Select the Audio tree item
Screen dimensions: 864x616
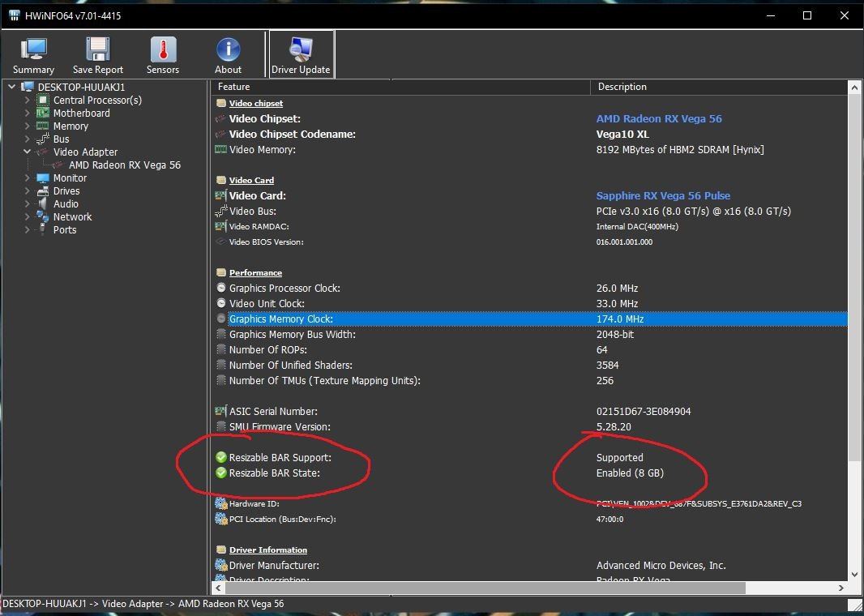(66, 204)
